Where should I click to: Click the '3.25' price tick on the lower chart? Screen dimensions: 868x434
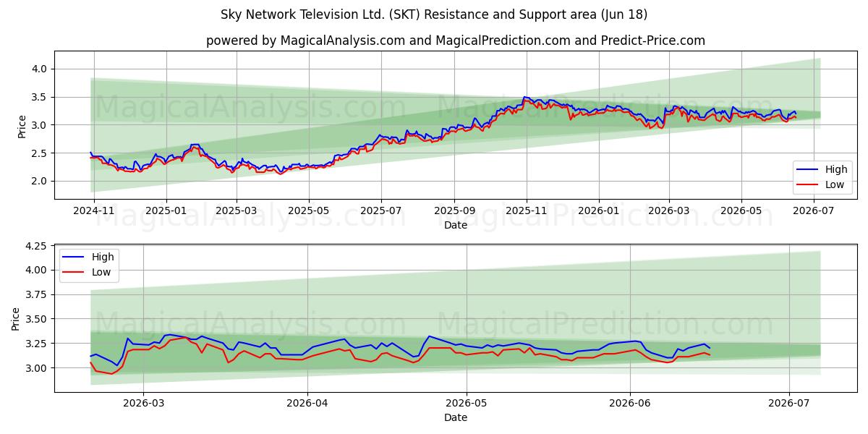pos(38,344)
